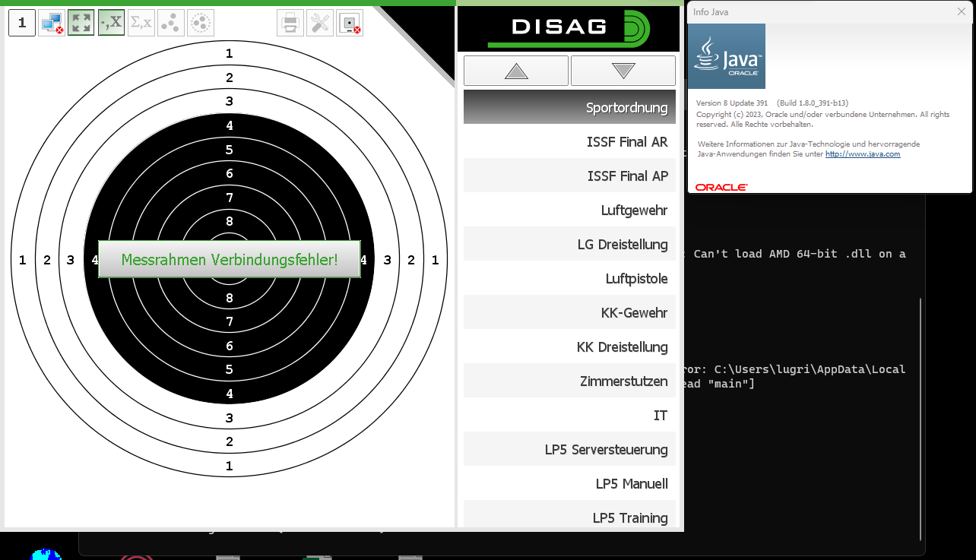Select the Sportordnung header entry
Image resolution: width=976 pixels, height=560 pixels.
pos(569,107)
